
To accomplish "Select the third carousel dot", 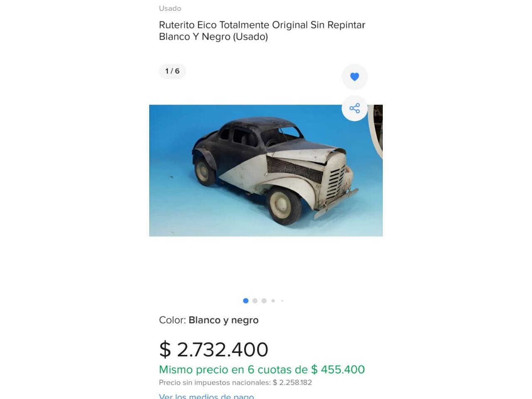I will point(264,301).
